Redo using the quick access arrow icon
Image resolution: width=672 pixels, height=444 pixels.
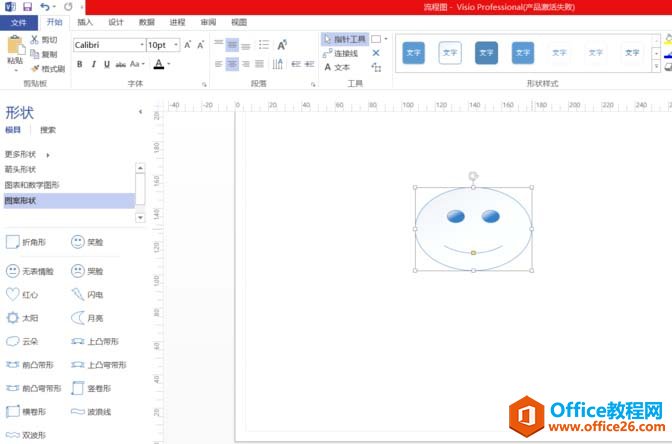68,6
